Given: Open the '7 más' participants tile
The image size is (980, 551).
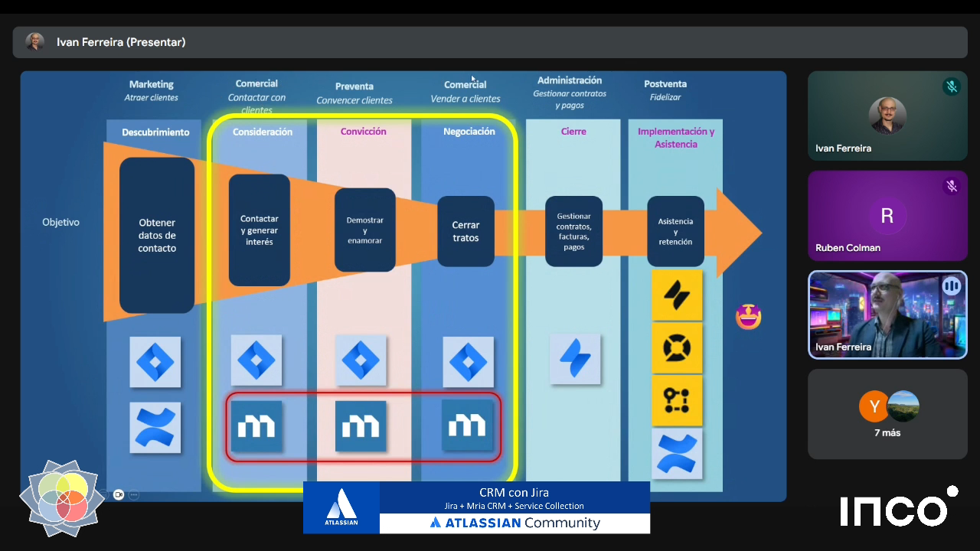Looking at the screenshot, I should 887,414.
